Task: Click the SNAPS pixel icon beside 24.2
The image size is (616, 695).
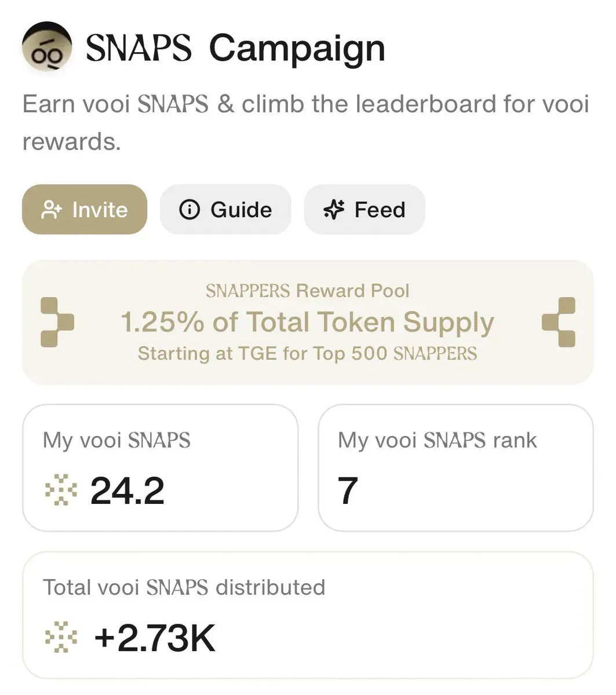Action: tap(61, 490)
